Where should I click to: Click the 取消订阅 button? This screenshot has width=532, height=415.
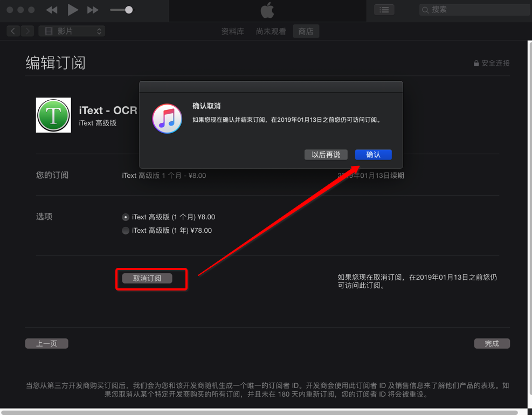click(x=147, y=278)
